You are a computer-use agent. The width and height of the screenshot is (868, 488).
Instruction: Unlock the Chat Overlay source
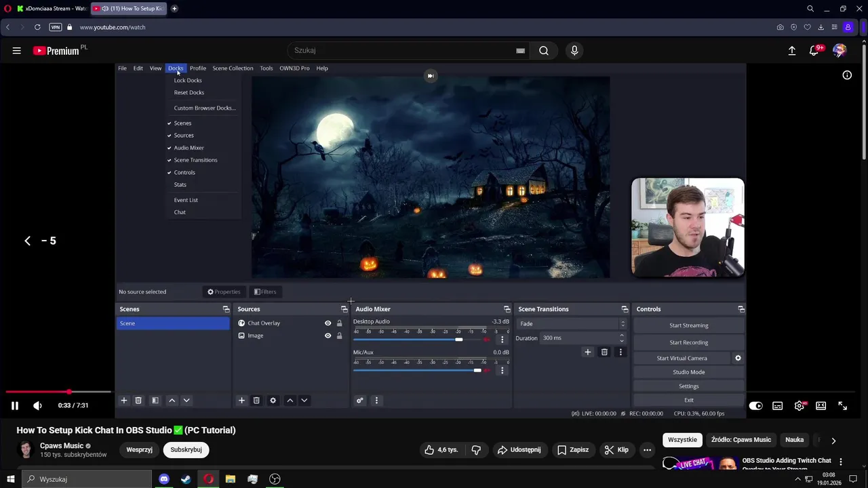[340, 323]
